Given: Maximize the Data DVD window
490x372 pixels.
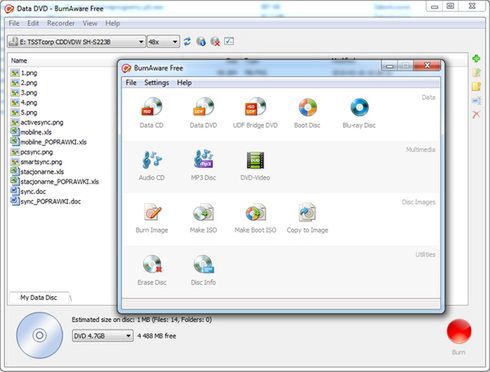Looking at the screenshot, I should [x=451, y=6].
